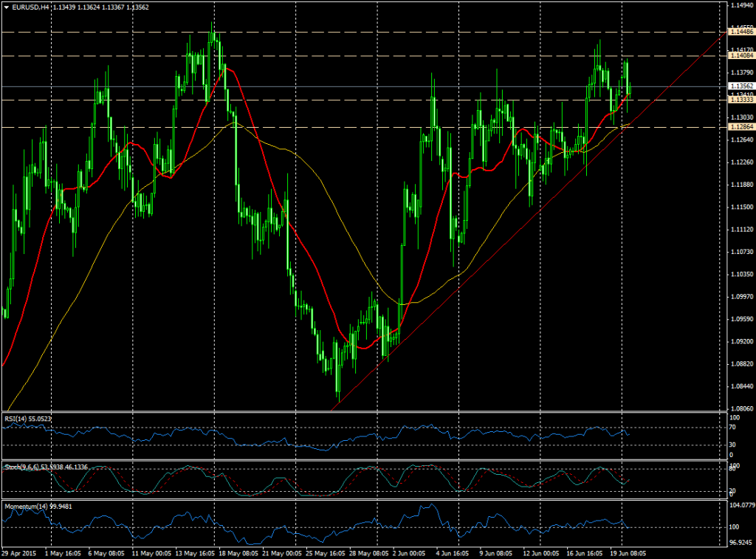This screenshot has height=559, width=756.
Task: Click the current bid tag 1.13562
Action: 737,86
